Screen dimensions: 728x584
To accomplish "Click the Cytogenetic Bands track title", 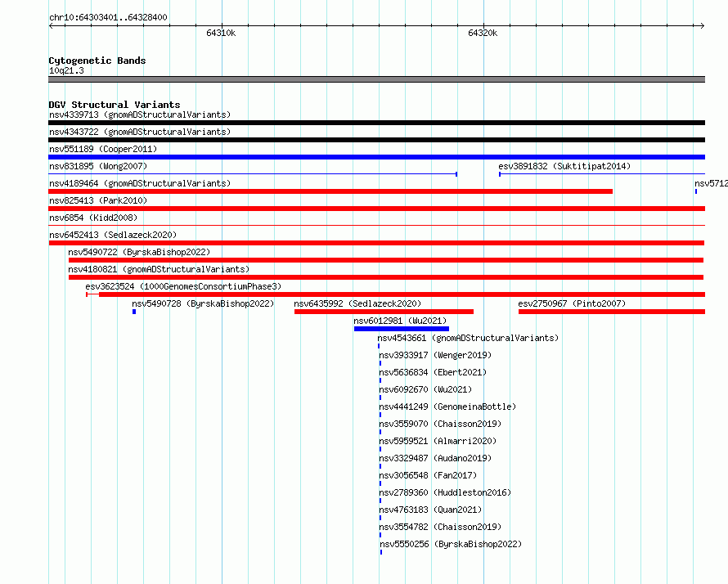I will pyautogui.click(x=97, y=61).
